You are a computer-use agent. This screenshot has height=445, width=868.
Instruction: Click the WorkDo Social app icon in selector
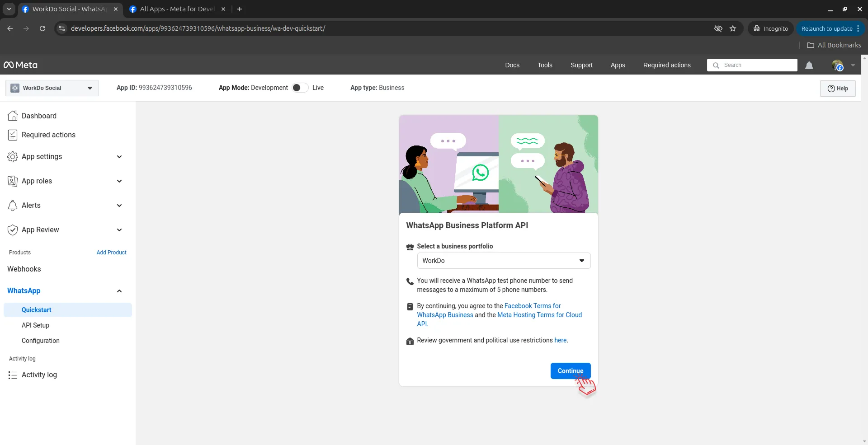(x=15, y=88)
